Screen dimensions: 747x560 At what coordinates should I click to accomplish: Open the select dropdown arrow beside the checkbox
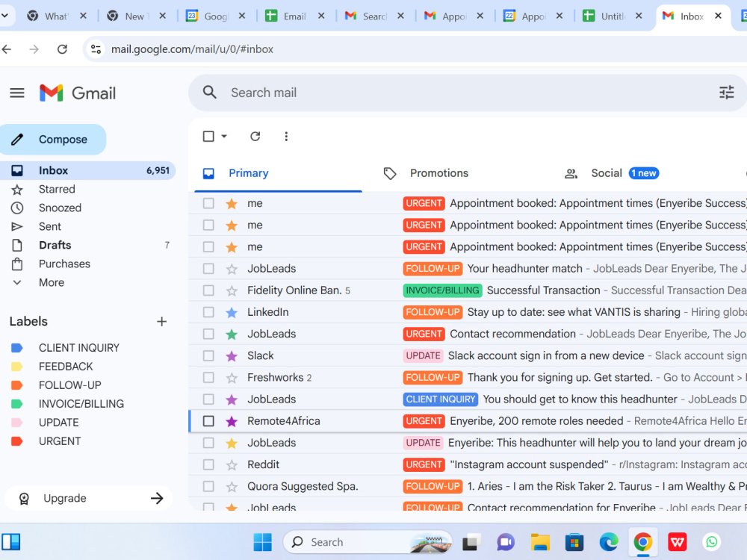coord(224,137)
